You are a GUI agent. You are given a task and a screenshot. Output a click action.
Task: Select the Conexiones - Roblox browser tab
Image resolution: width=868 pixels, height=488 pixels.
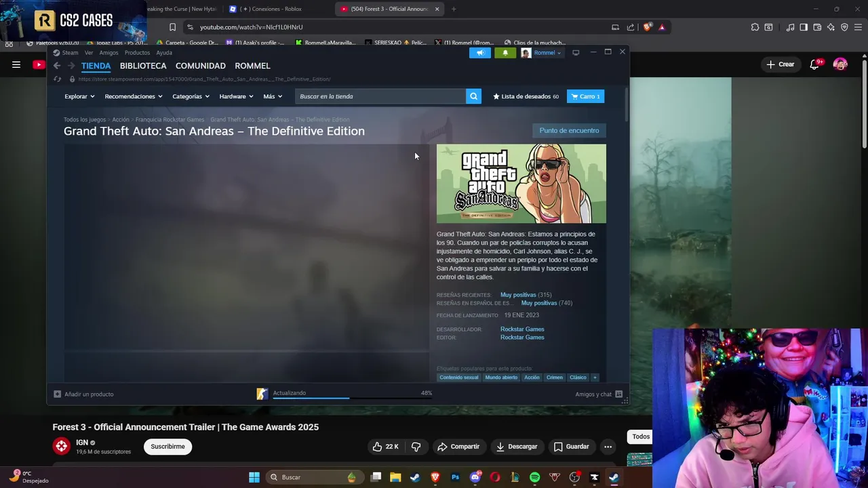pos(275,9)
